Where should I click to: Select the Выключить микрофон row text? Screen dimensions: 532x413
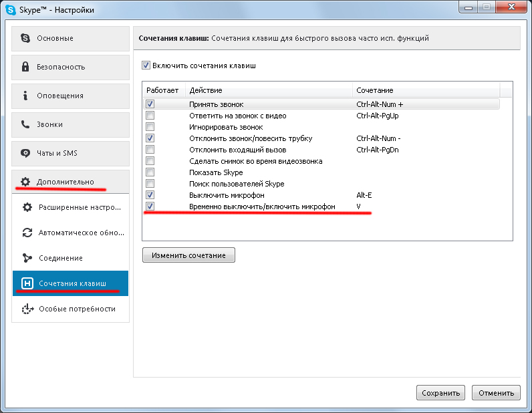click(x=227, y=195)
